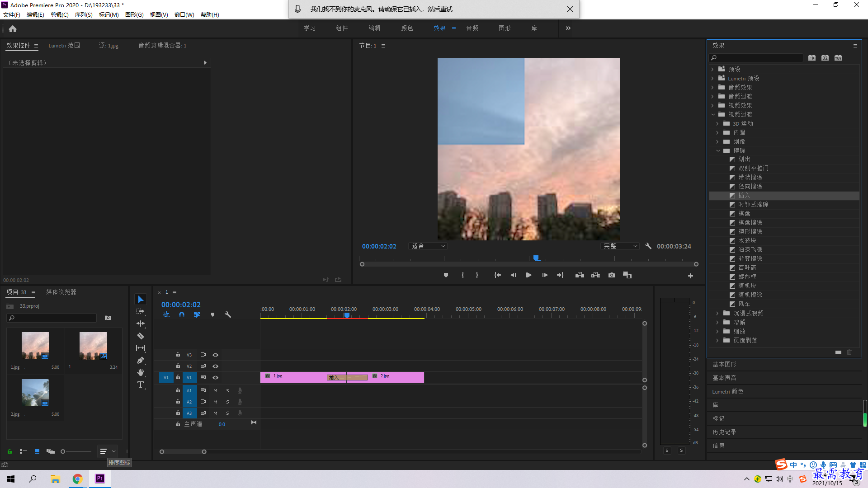The height and width of the screenshot is (488, 868).
Task: Toggle timeline Snap magnet icon
Action: coord(182,314)
